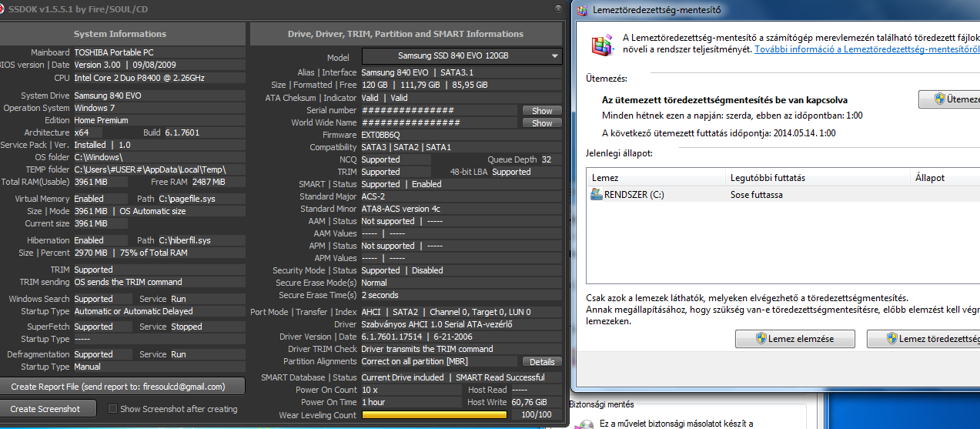The height and width of the screenshot is (429, 980).
Task: Click the Sose futtassa cell
Action: coord(756,195)
